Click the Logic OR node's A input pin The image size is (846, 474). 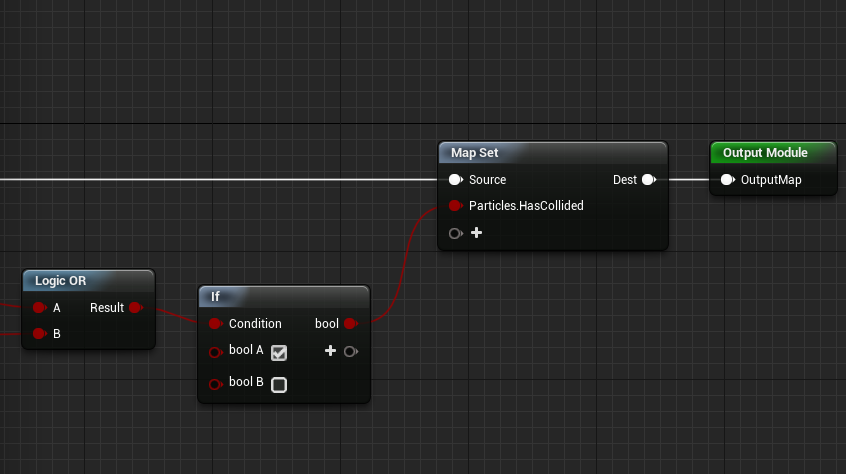[x=39, y=308]
